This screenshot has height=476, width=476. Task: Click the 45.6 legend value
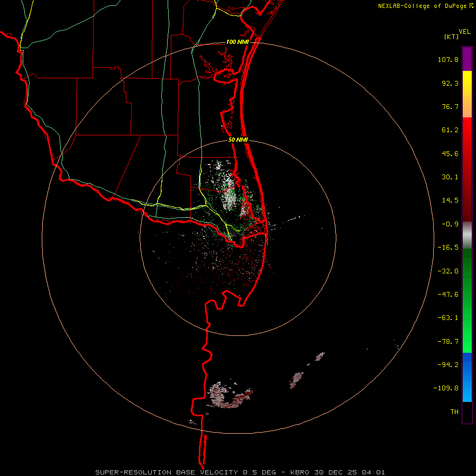[x=450, y=153]
